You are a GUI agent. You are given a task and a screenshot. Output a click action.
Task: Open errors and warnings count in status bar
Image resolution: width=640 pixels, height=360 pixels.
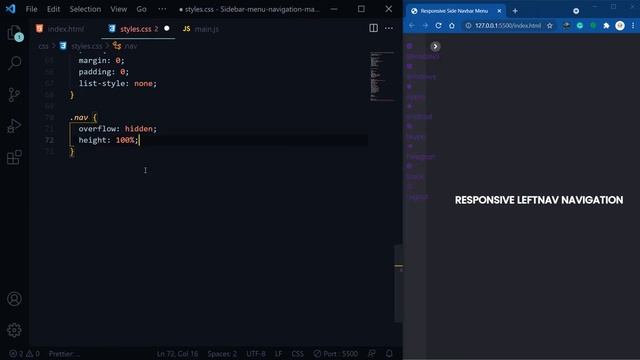pos(24,353)
